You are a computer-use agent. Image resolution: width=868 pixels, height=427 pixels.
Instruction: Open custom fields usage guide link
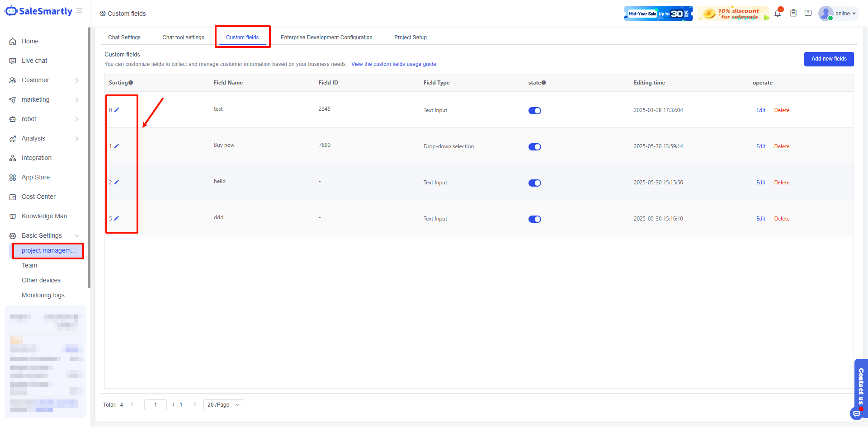(393, 64)
